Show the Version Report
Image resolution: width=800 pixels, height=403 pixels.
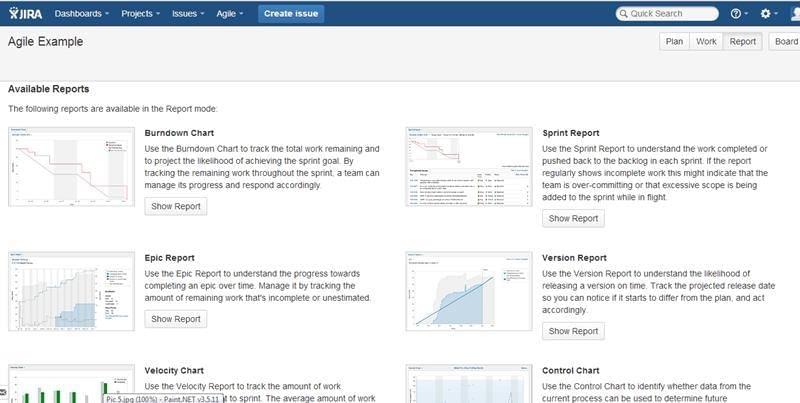573,331
